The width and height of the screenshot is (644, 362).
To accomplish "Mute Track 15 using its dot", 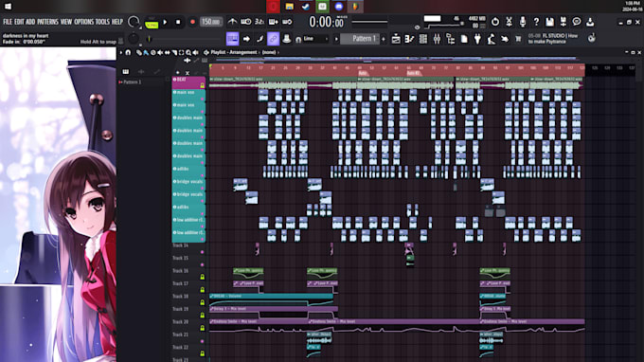I will [202, 264].
